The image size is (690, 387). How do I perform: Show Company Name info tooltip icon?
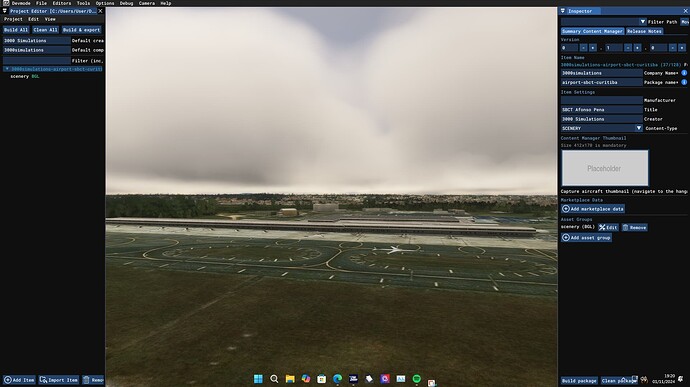[684, 73]
